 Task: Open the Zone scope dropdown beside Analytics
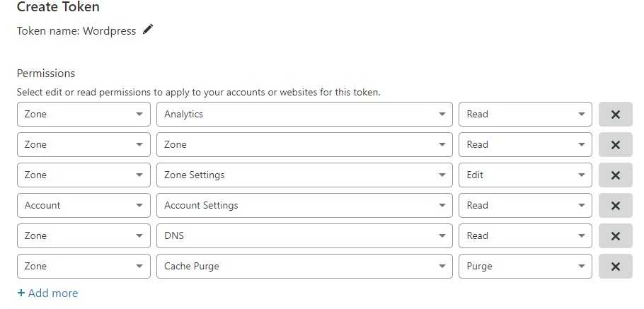point(84,115)
